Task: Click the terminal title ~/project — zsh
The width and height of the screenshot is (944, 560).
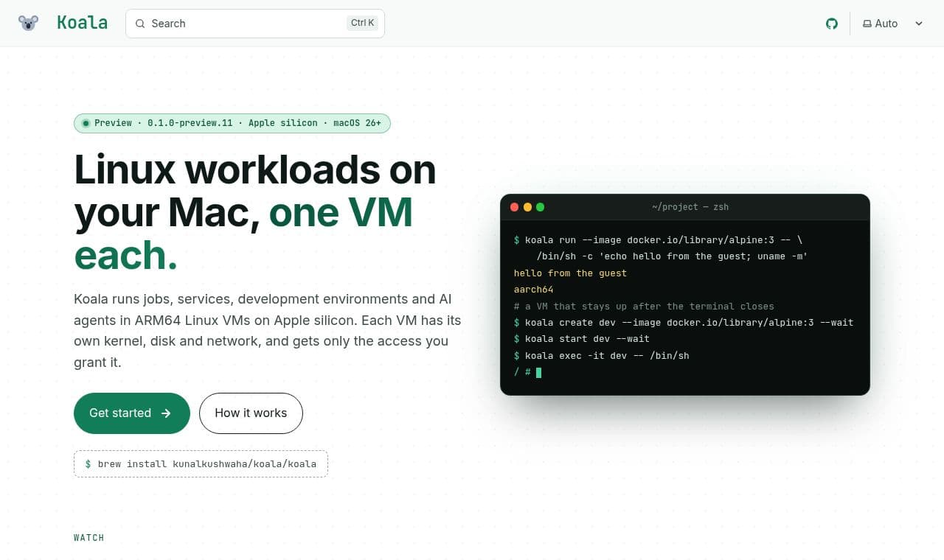Action: tap(690, 207)
